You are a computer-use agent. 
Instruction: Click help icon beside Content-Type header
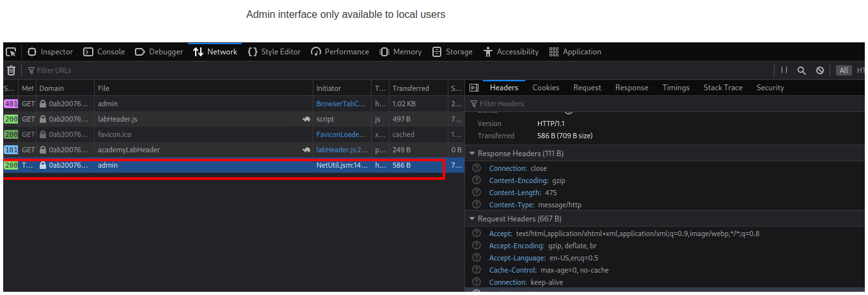[x=476, y=205]
